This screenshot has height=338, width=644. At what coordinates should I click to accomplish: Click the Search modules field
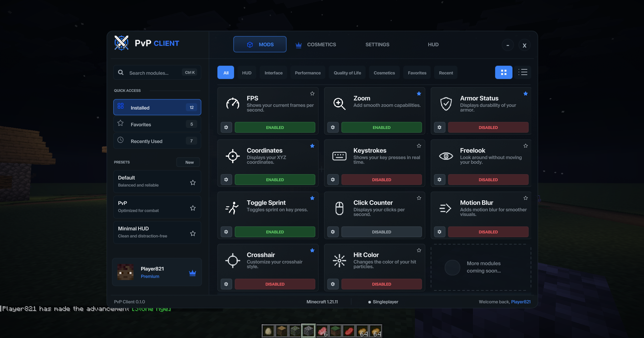(x=157, y=72)
